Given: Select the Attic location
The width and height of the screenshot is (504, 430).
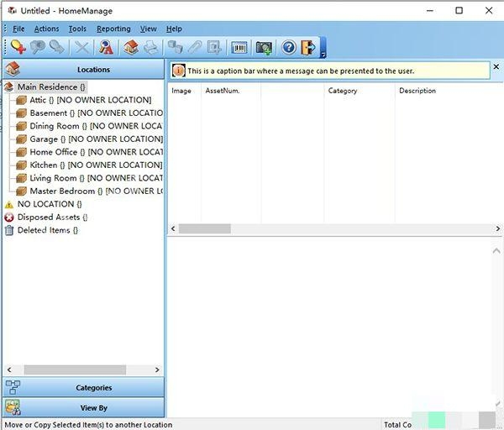Looking at the screenshot, I should [x=91, y=100].
